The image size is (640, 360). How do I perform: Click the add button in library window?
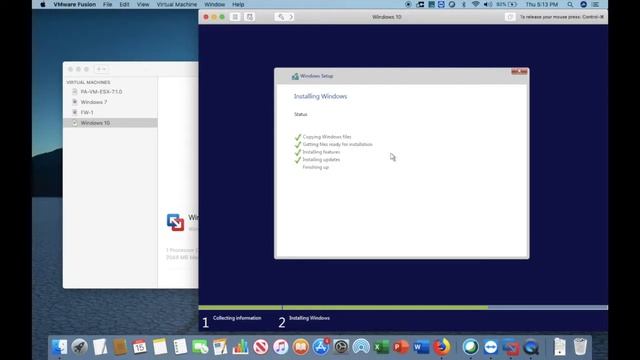click(101, 69)
